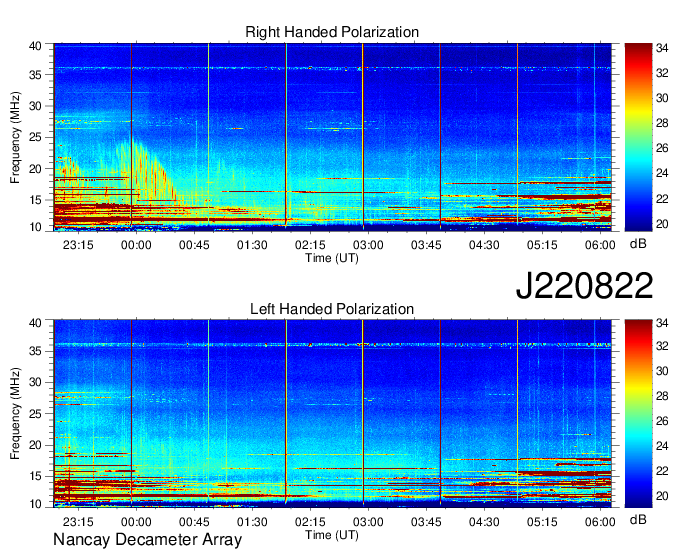680x552 pixels.
Task: Click the 01:30 tick on left-handed time axis
Action: pyautogui.click(x=252, y=522)
